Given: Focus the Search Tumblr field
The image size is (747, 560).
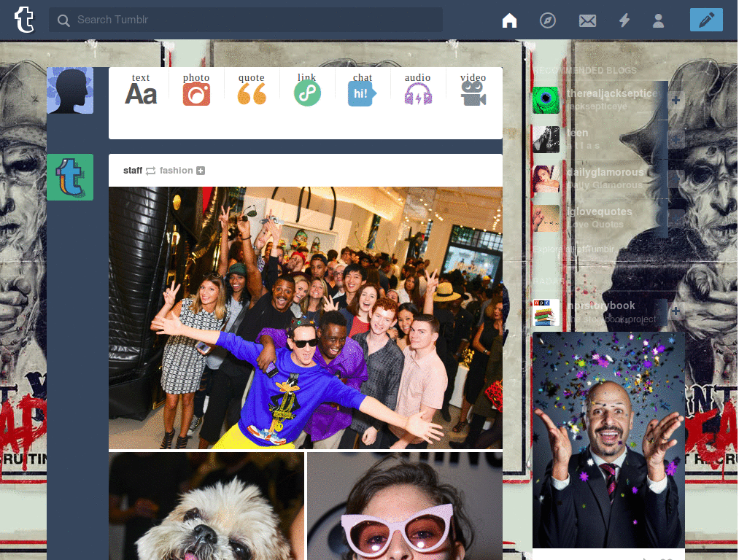Looking at the screenshot, I should (245, 20).
